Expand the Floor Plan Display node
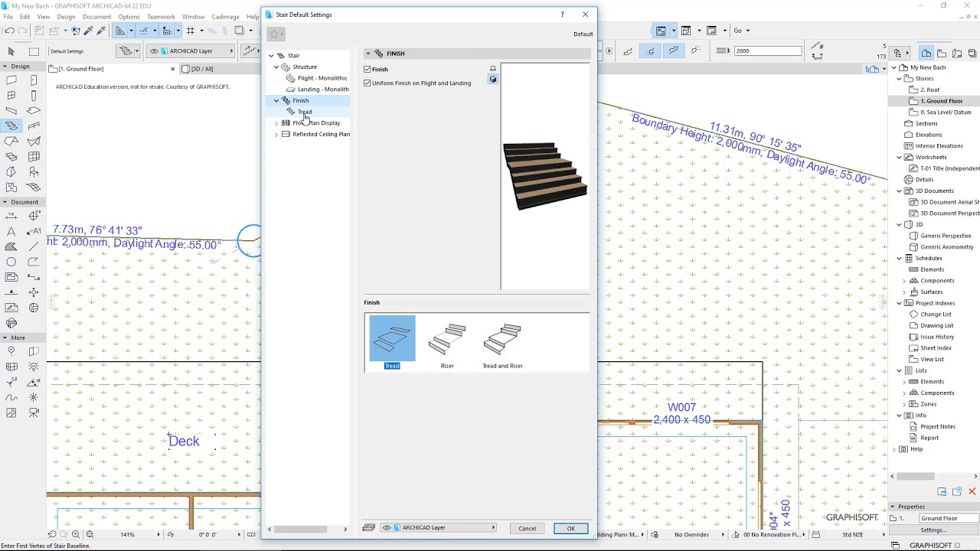 (x=276, y=122)
